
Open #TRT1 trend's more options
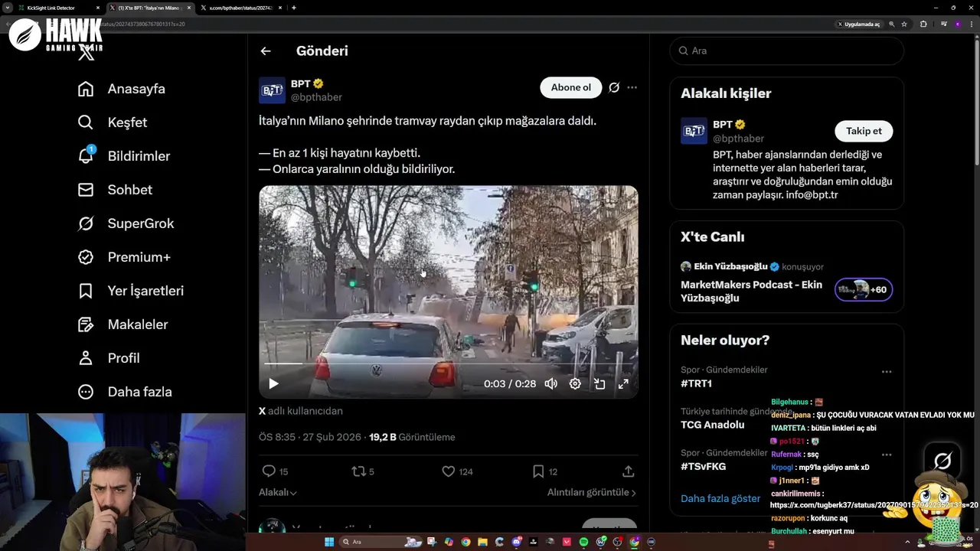(x=886, y=372)
